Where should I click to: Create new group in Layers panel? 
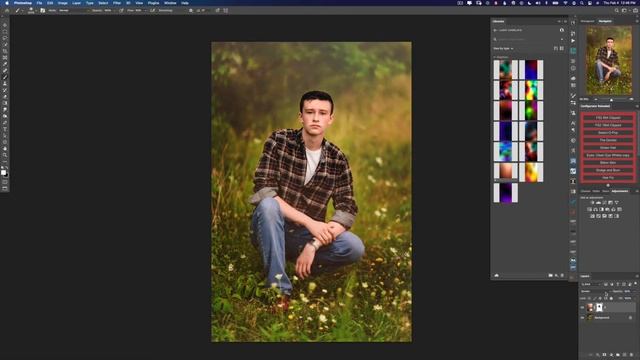point(618,355)
